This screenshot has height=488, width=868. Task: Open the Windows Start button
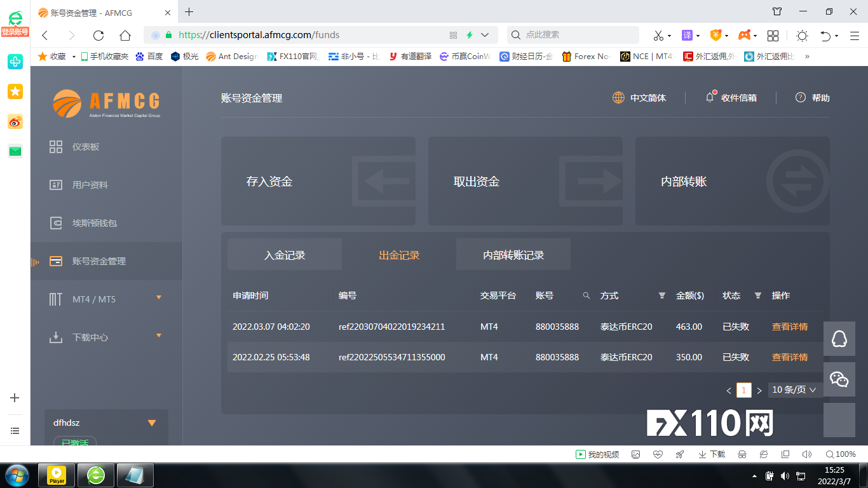16,475
